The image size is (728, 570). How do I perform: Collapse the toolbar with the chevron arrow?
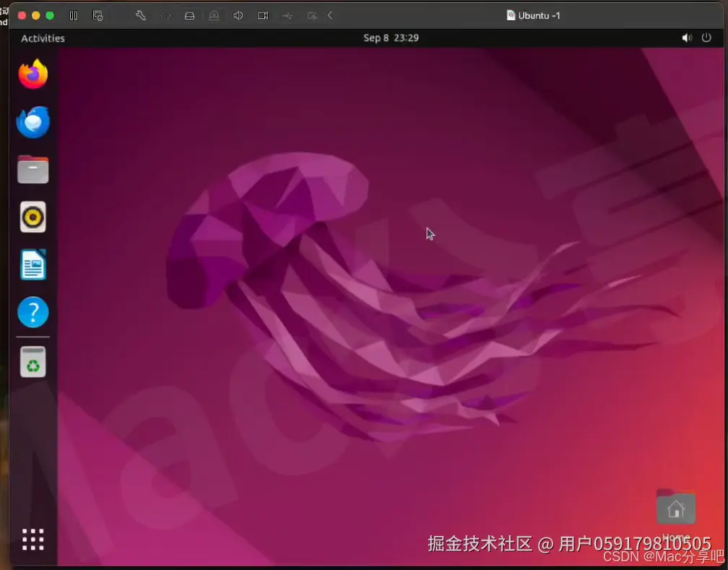click(x=330, y=15)
